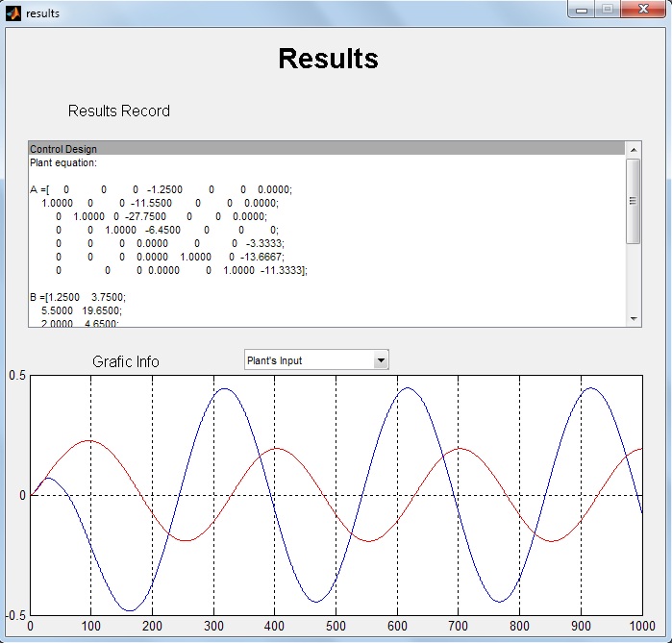The height and width of the screenshot is (643, 672).
Task: Select the line starting with 'B =[1.2500'
Action: coord(78,298)
